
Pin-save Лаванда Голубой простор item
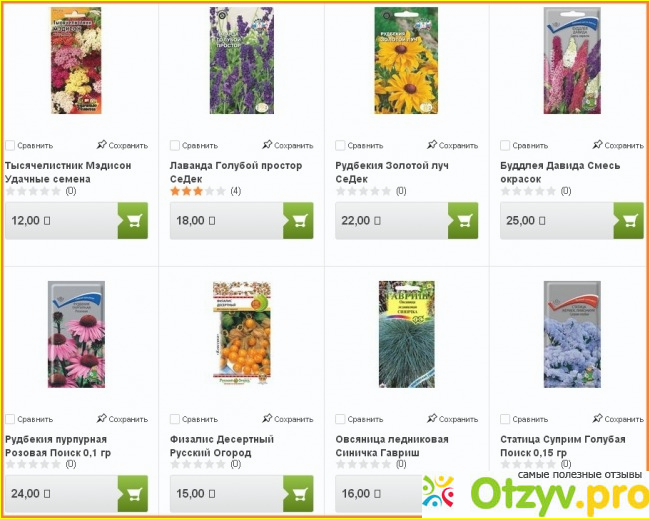(x=287, y=145)
